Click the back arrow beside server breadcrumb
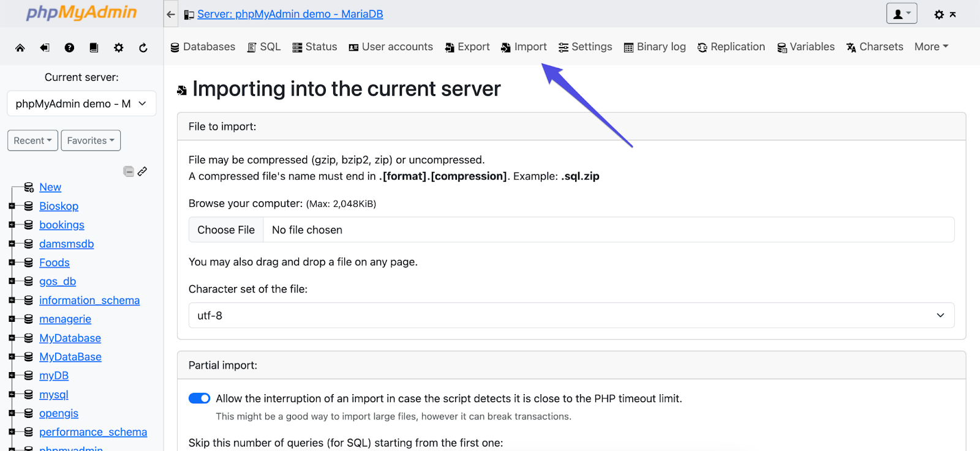This screenshot has height=451, width=980. point(171,14)
